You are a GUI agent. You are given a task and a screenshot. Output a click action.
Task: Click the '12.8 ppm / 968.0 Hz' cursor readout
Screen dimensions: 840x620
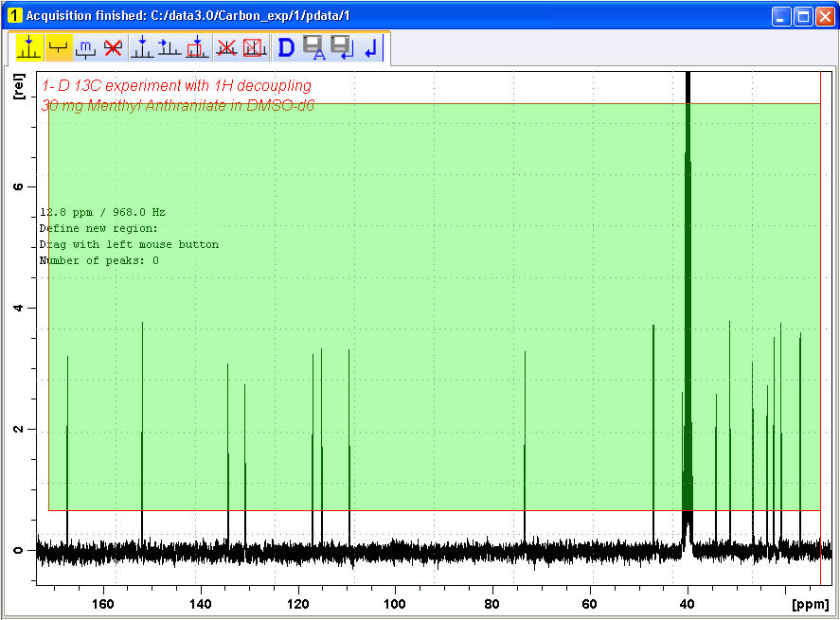click(102, 213)
